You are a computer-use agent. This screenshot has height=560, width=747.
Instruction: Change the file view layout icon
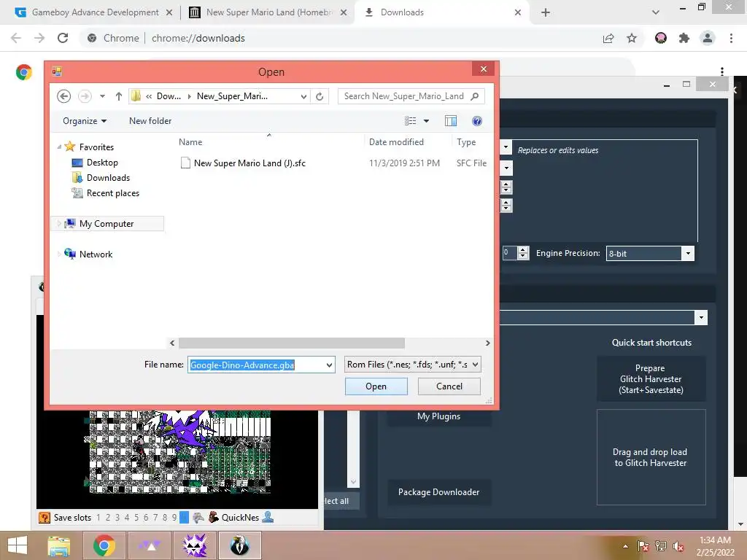click(411, 121)
